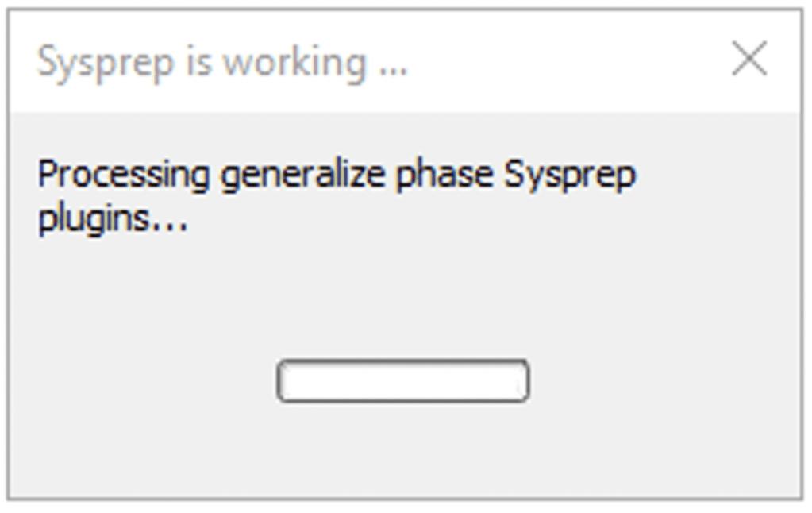812x513 pixels.
Task: Click the word "plugins..." in the message
Action: tap(112, 219)
